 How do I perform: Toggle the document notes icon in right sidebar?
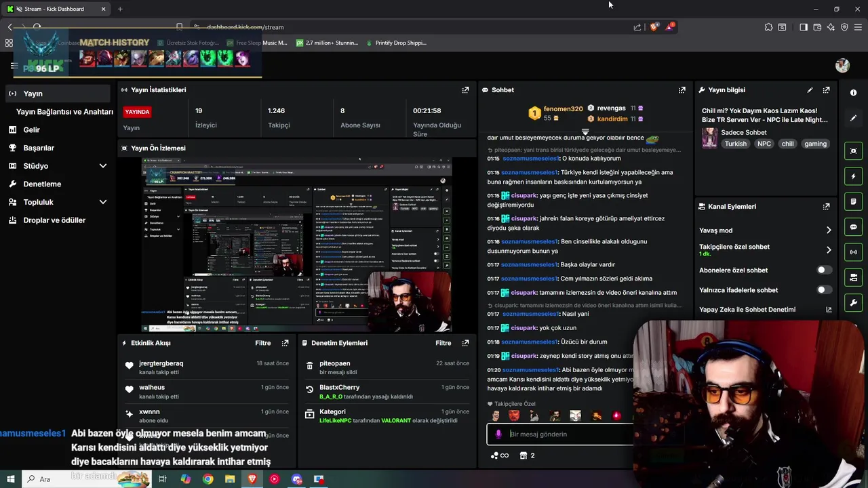[853, 201]
